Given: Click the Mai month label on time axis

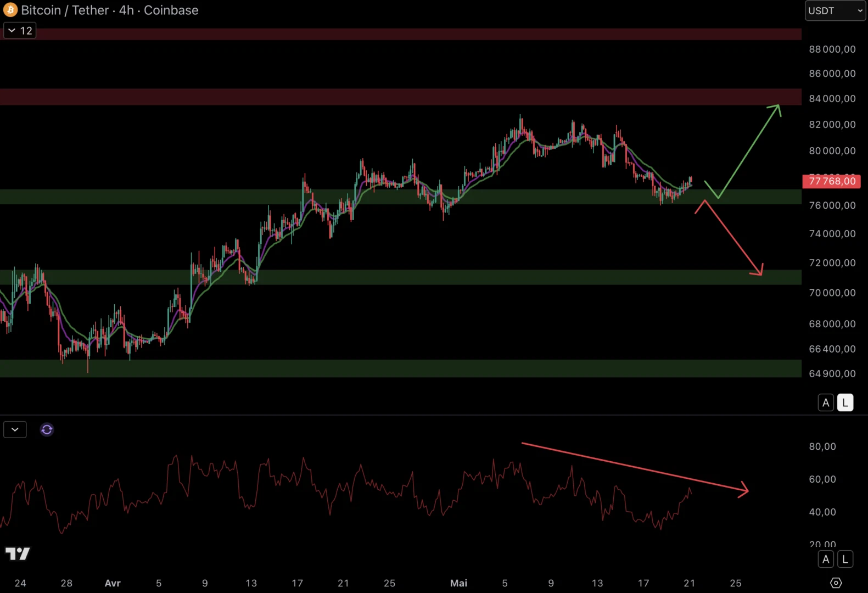Looking at the screenshot, I should (458, 583).
